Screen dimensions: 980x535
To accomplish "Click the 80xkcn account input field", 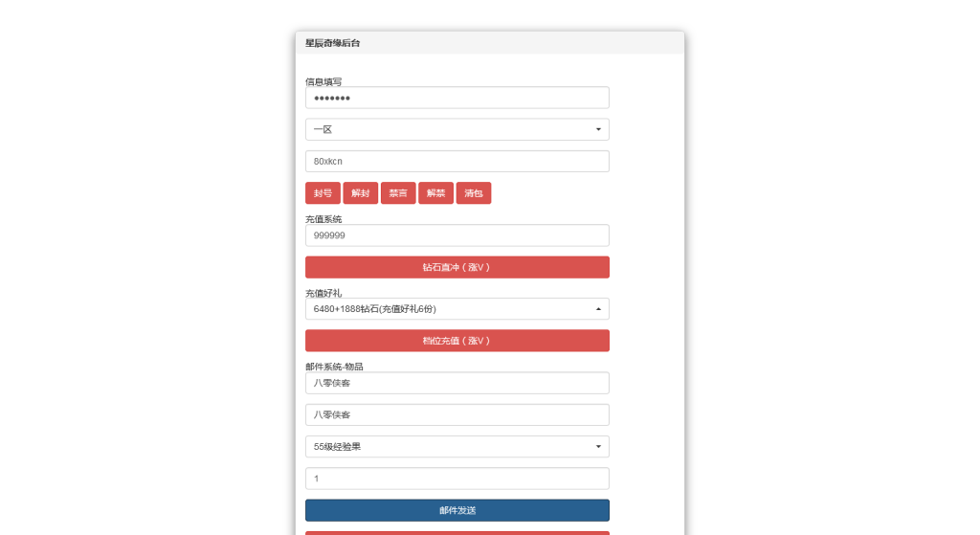I will (x=457, y=161).
